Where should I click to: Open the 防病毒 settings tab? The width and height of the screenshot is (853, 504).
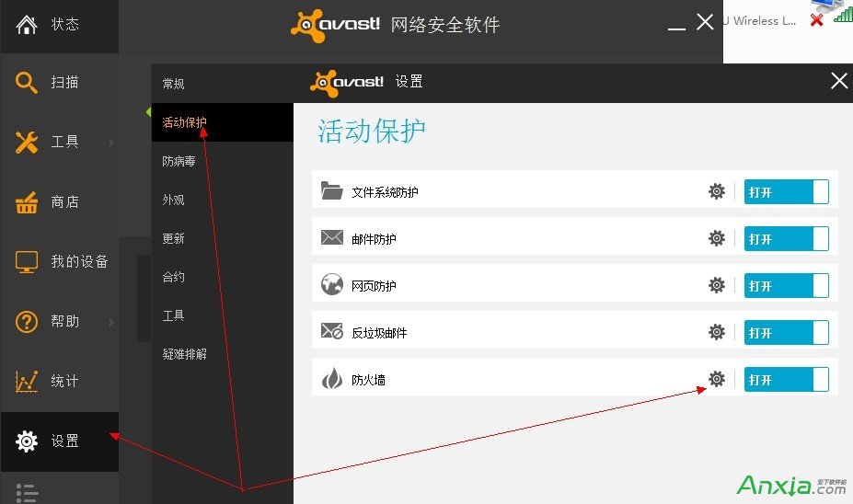(x=222, y=161)
